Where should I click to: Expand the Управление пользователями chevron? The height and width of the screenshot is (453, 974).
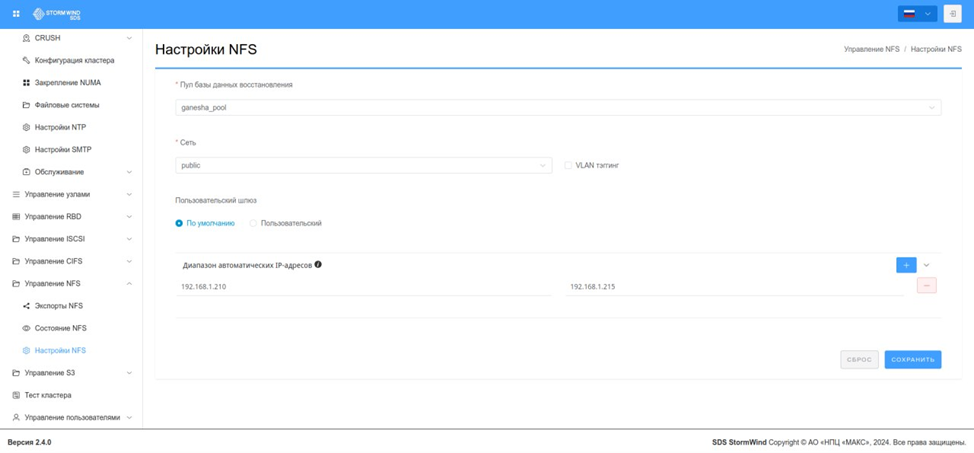click(129, 418)
